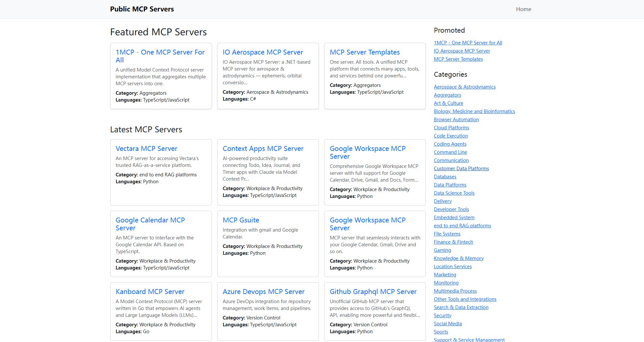
Task: Open the Vectara MCP Server card
Action: (x=146, y=149)
